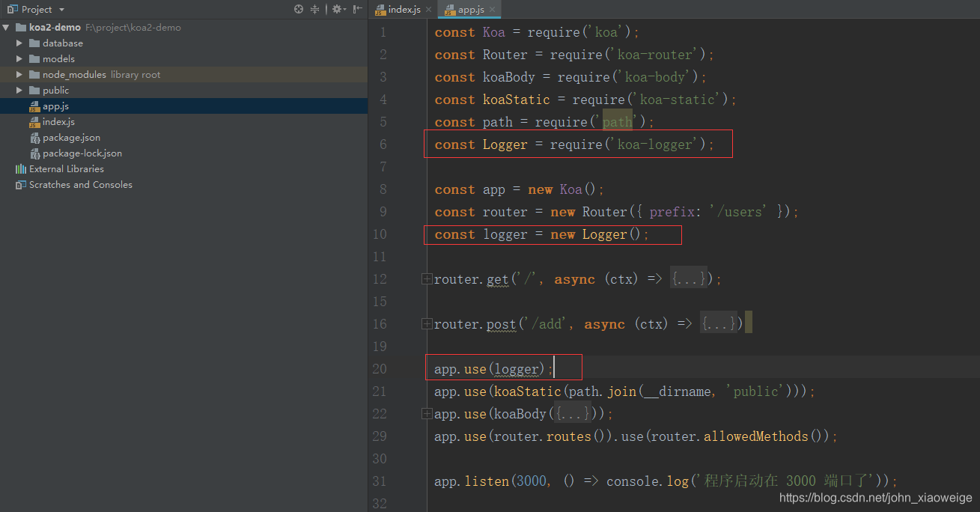Expand the models folder arrow
The height and width of the screenshot is (512, 980).
coord(20,59)
